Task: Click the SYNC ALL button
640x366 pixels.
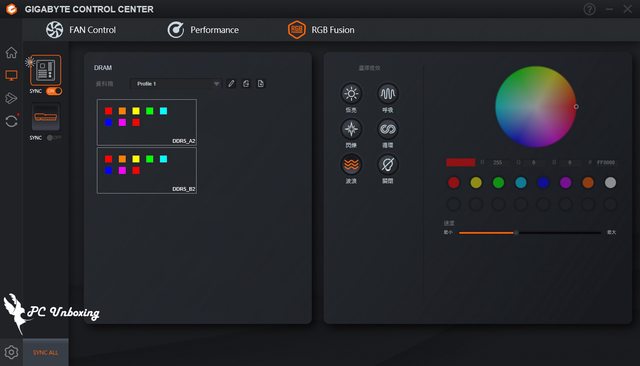Action: click(46, 353)
